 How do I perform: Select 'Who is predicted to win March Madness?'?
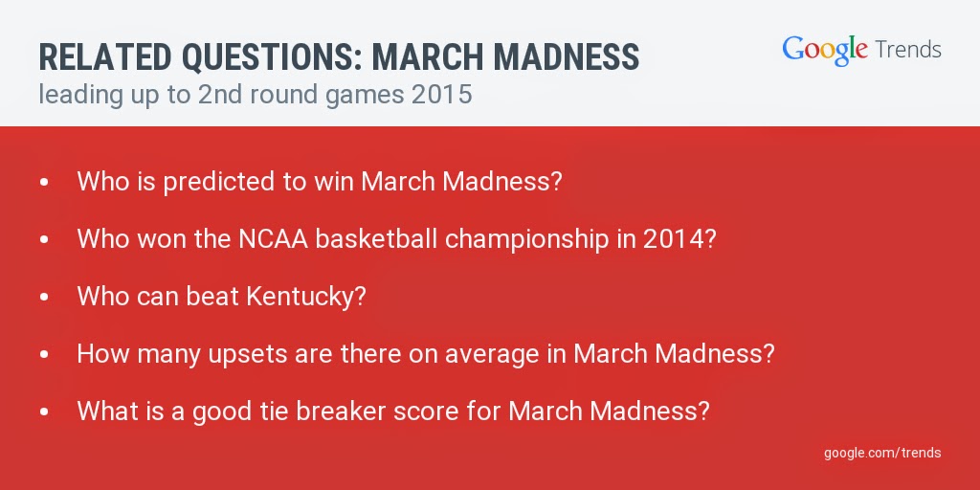[x=319, y=182]
